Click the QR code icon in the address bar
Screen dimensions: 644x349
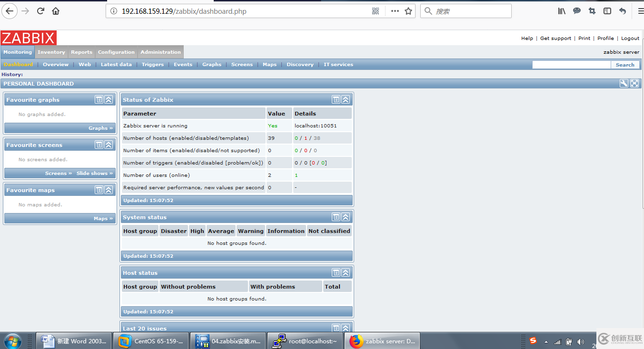[x=376, y=11]
